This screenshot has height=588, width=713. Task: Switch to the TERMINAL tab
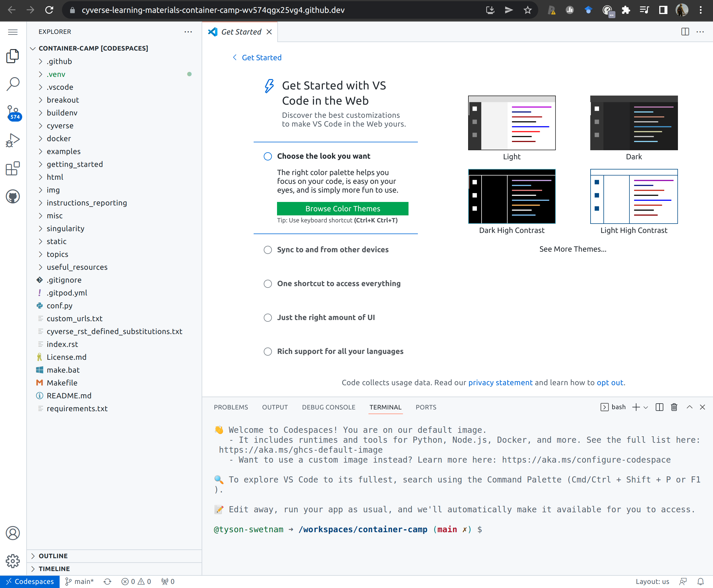click(385, 407)
